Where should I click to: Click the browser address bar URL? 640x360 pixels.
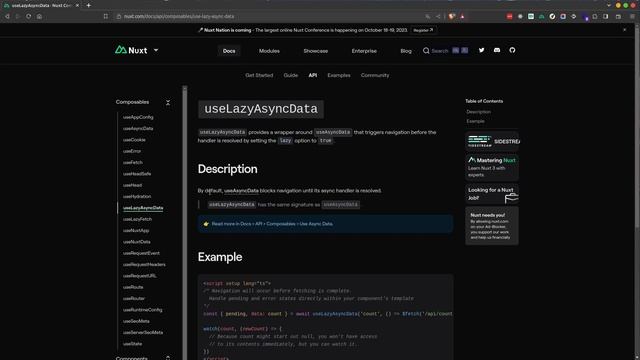pos(179,16)
